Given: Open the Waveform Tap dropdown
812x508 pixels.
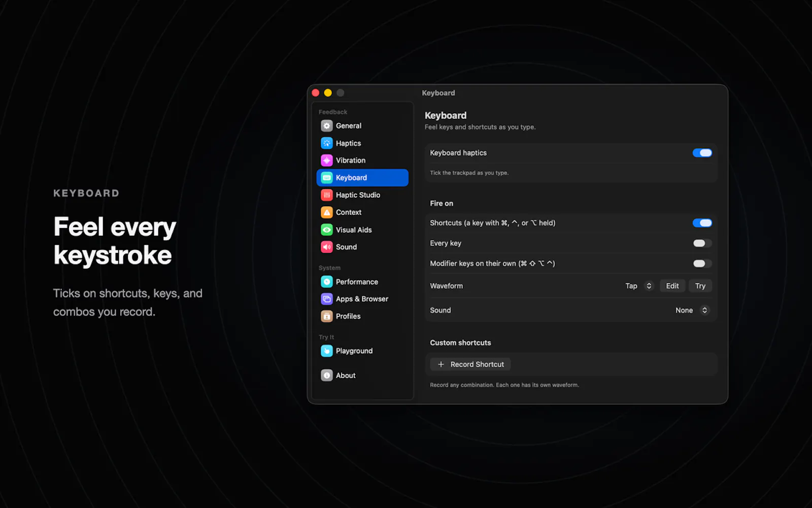Looking at the screenshot, I should pos(638,286).
